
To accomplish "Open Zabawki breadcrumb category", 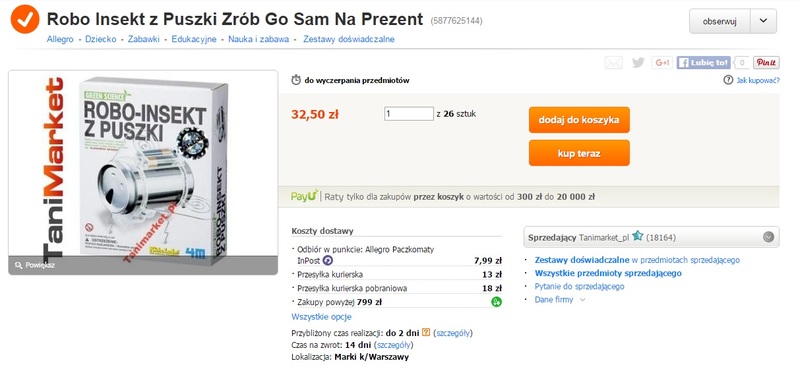I will [143, 39].
